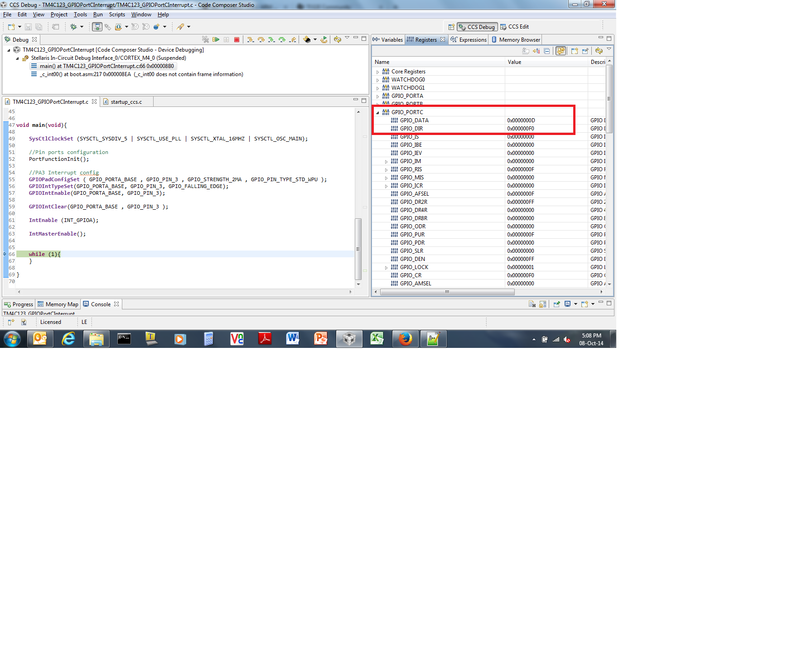Screen dimensions: 812x665
Task: Click the Step Return icon
Action: click(293, 39)
